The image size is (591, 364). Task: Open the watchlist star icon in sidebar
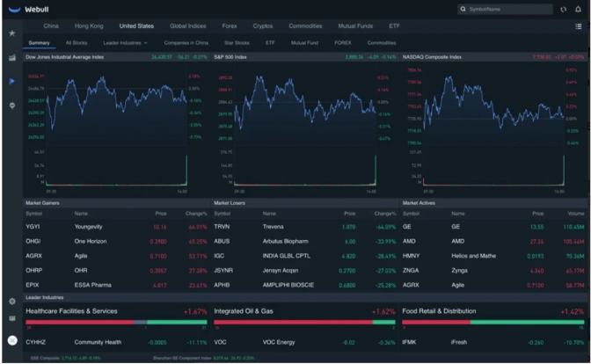[12, 33]
